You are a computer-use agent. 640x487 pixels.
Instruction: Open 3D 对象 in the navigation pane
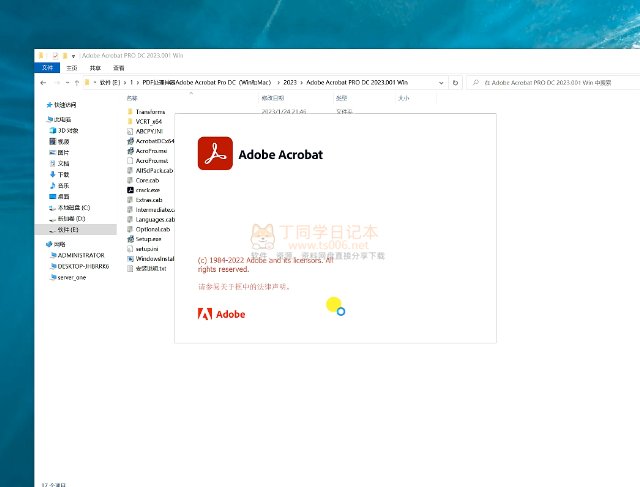coord(68,130)
